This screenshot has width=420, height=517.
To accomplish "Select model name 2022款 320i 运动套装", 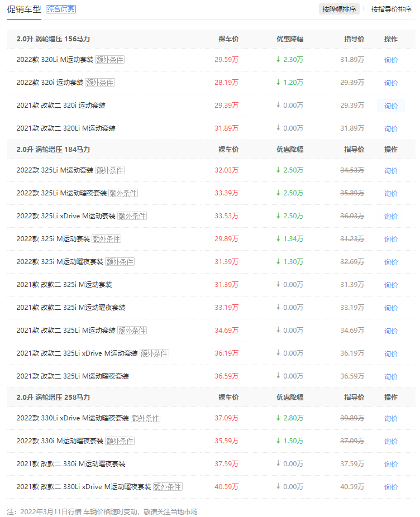I will 50,83.
